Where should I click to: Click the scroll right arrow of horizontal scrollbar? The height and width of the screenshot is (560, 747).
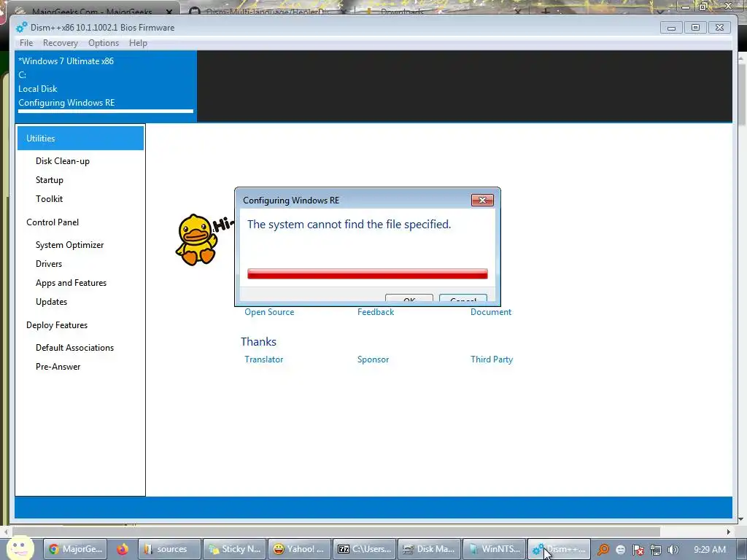(x=729, y=532)
